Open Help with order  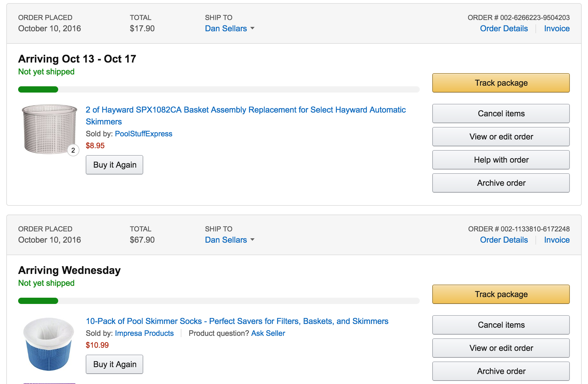pos(501,160)
